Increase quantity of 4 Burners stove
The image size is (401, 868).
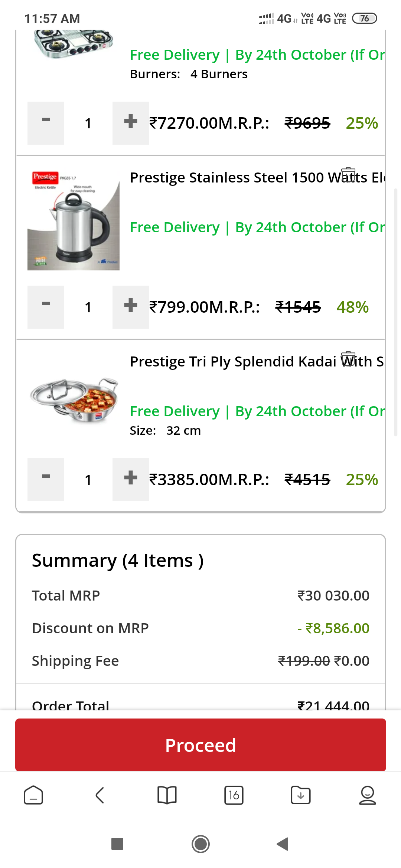131,123
